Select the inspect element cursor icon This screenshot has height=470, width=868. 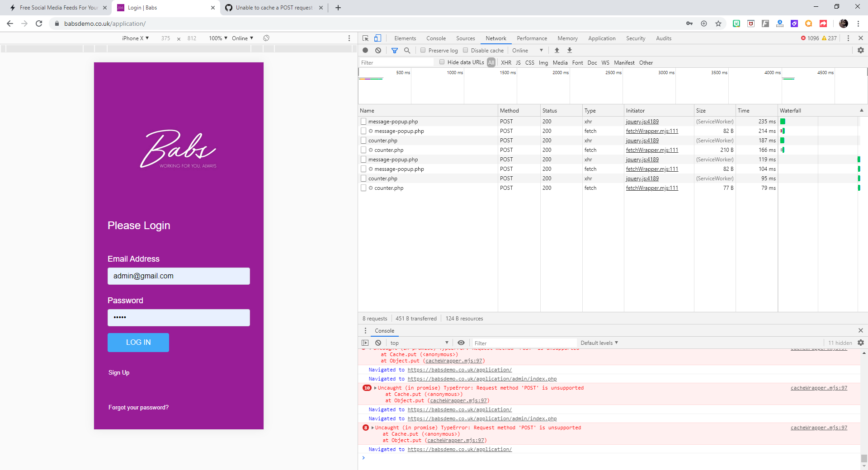tap(364, 38)
